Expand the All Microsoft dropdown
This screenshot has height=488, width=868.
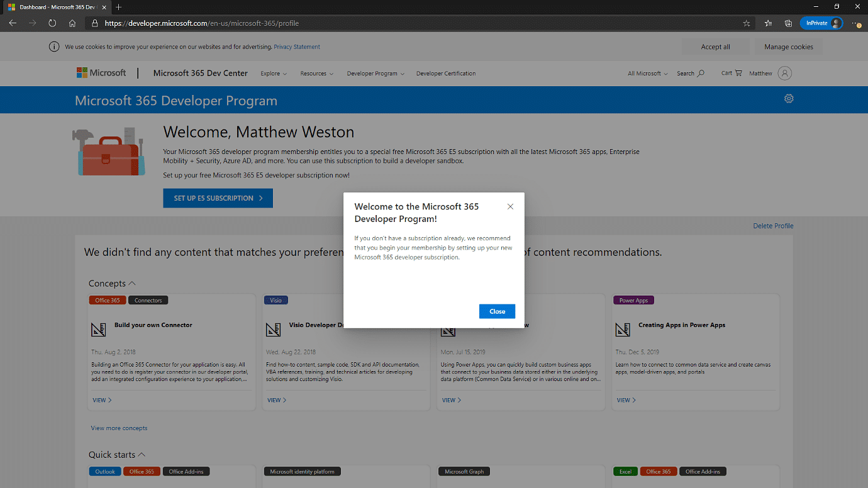648,74
